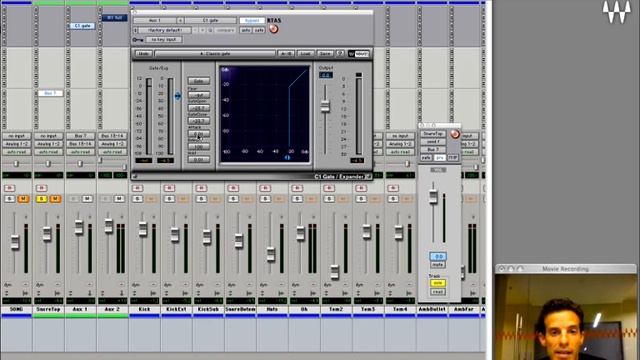Image resolution: width=640 pixels, height=360 pixels.
Task: Record-enable the KickSub track
Action: click(201, 188)
